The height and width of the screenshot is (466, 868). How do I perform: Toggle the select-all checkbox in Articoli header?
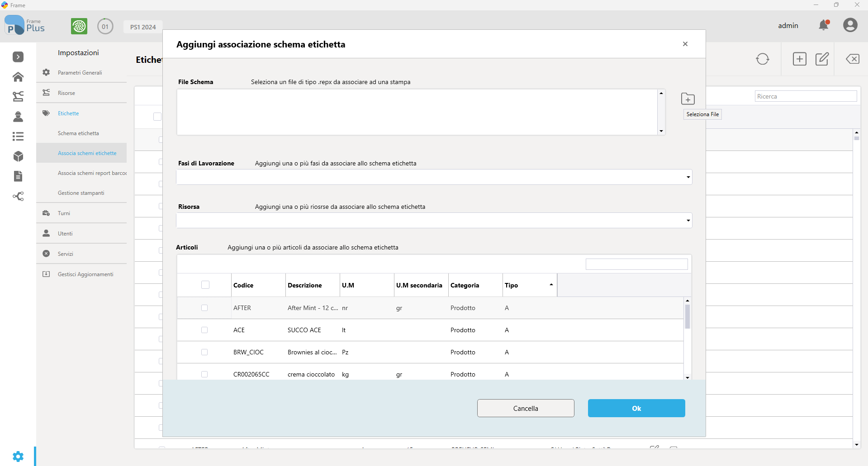click(x=205, y=285)
